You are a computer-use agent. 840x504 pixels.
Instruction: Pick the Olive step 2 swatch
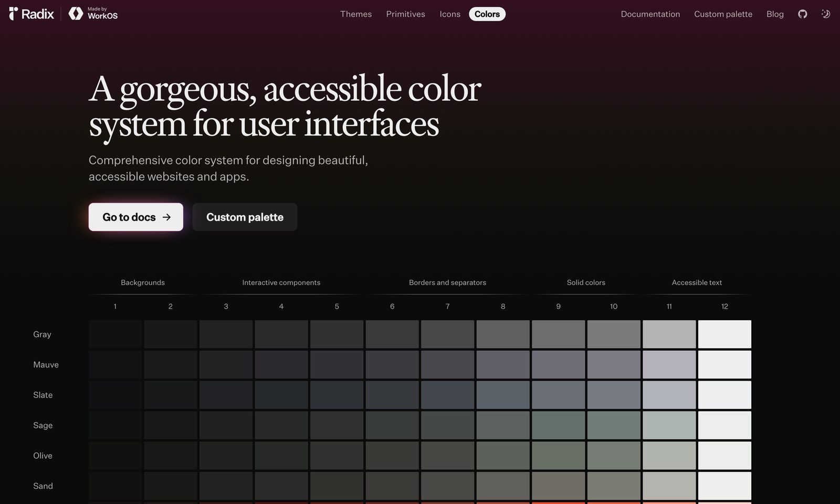[x=171, y=456]
